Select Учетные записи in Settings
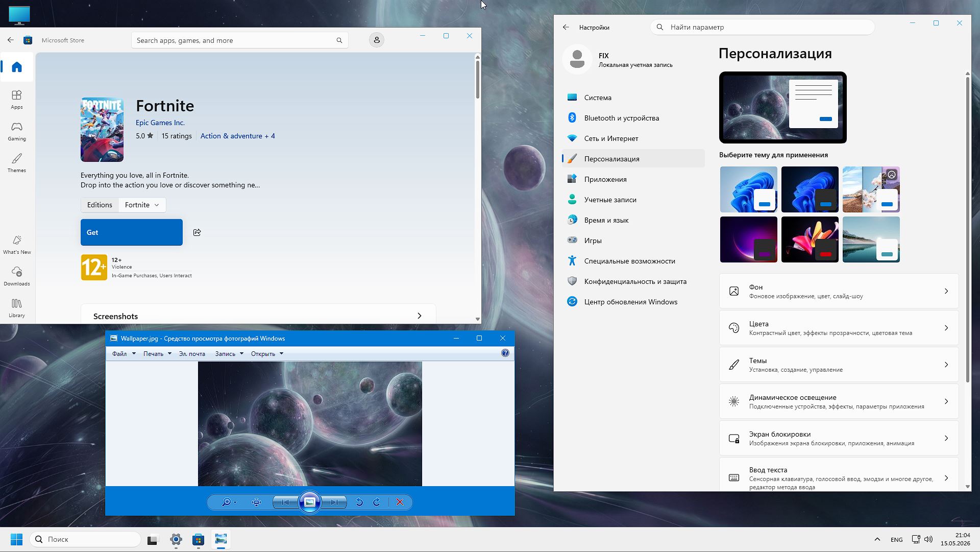The width and height of the screenshot is (980, 552). point(633,200)
